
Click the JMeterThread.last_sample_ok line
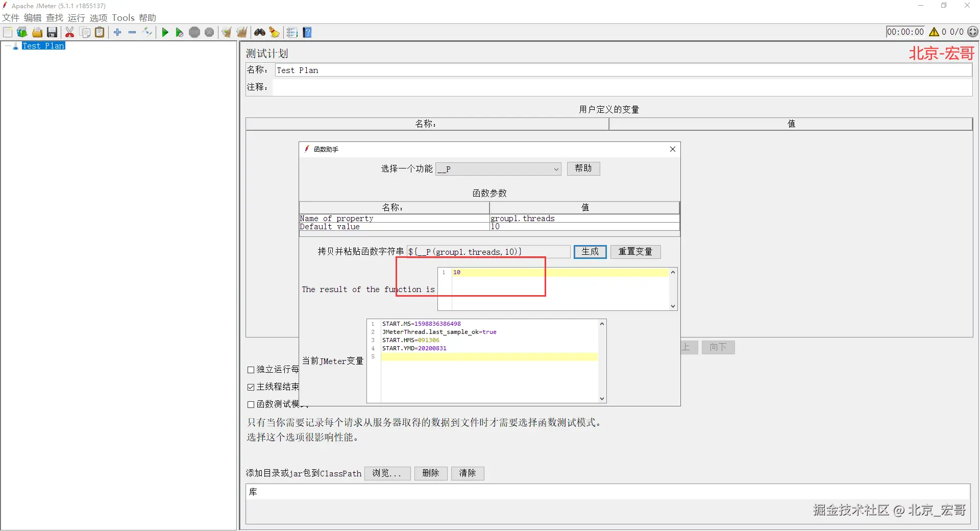[439, 332]
